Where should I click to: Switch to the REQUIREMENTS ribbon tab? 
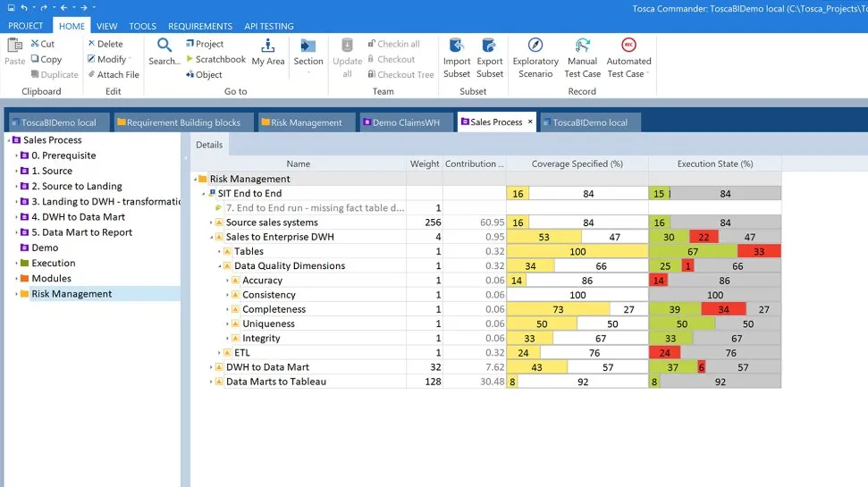(199, 26)
